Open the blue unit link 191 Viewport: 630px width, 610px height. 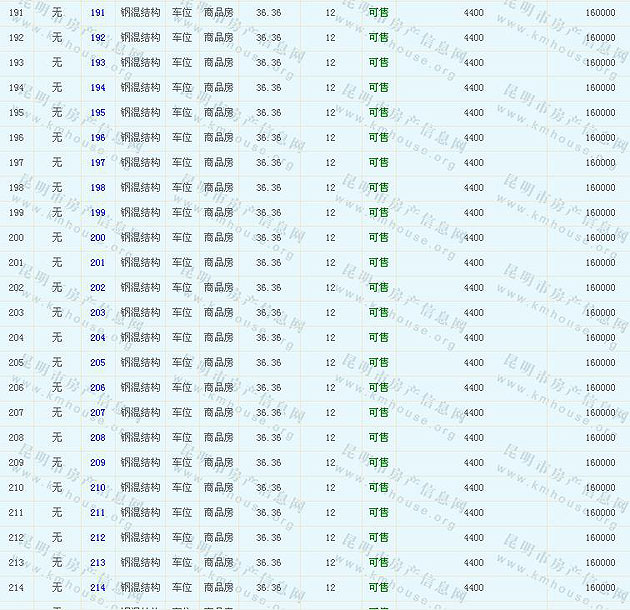(97, 13)
